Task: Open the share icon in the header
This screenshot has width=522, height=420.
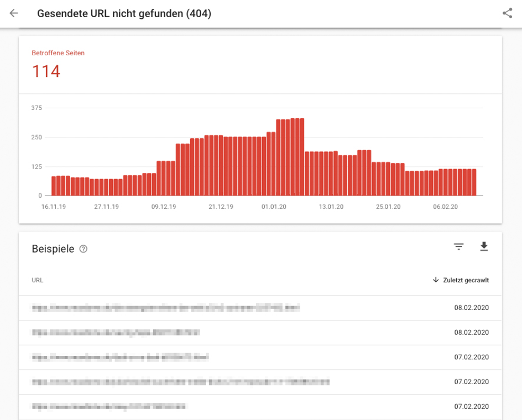Action: click(x=508, y=13)
